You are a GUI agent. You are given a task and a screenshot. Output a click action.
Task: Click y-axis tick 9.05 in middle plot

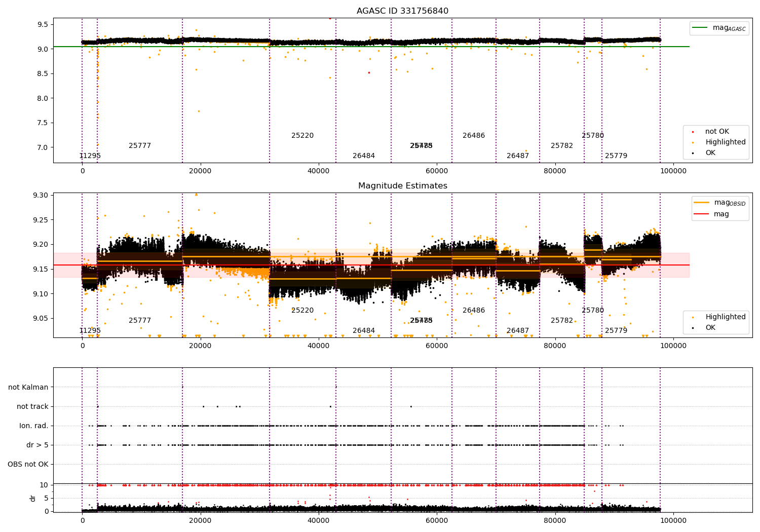[x=41, y=318]
